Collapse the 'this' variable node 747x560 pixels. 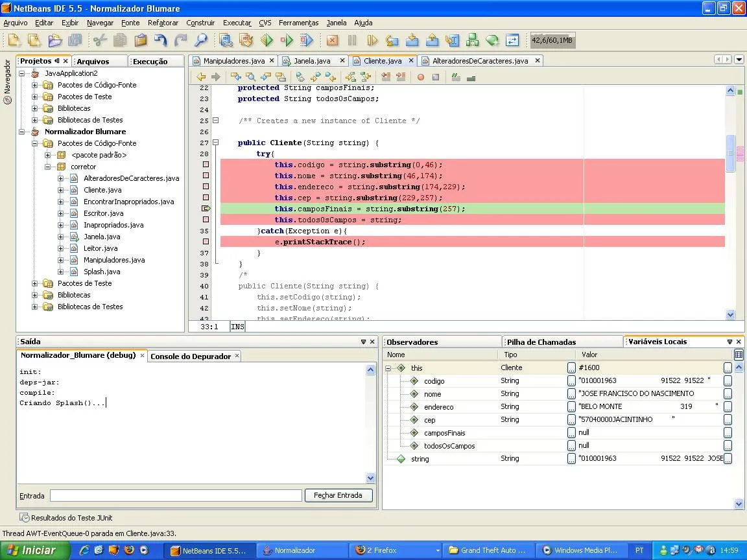click(388, 368)
